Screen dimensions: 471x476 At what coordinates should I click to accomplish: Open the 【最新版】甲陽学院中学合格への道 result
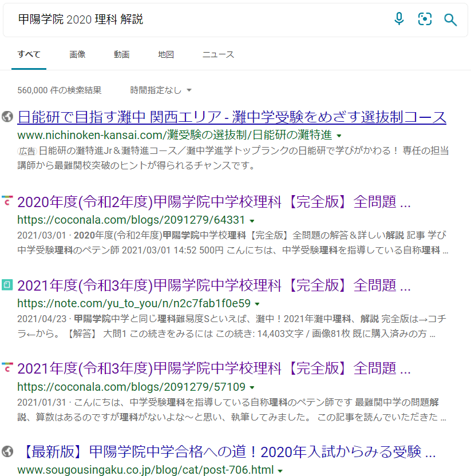point(229,452)
